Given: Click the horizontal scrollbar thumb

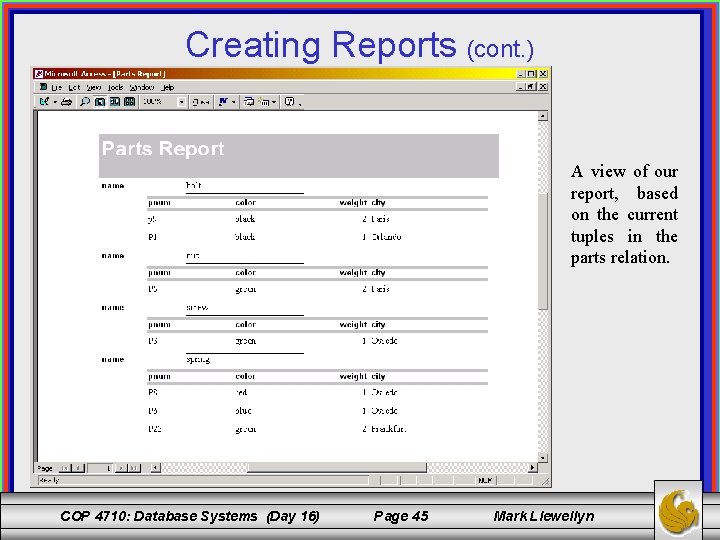Looking at the screenshot, I should click(337, 468).
